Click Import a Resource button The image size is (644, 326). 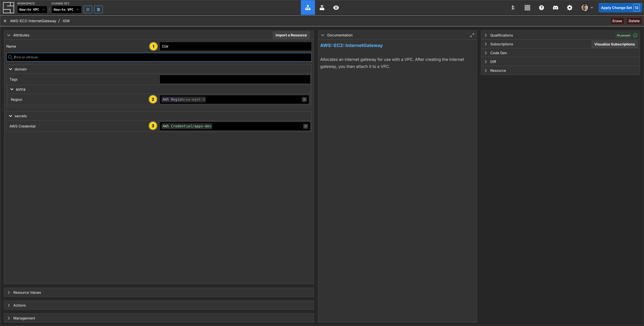pyautogui.click(x=291, y=35)
